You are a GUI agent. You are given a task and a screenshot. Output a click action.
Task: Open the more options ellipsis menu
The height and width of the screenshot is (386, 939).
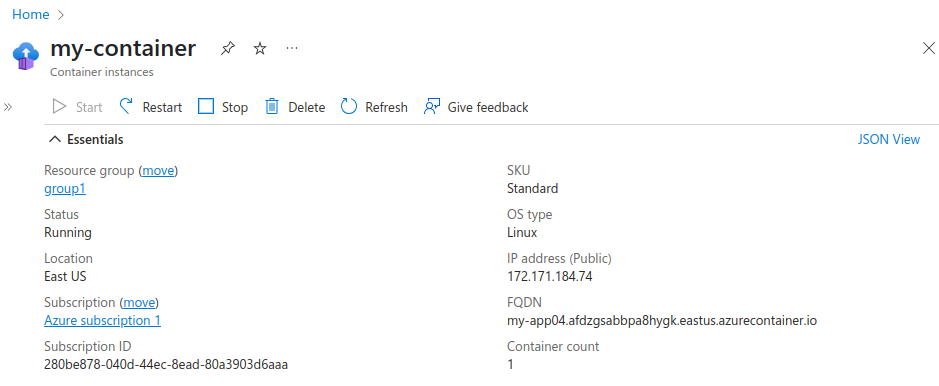coord(292,48)
